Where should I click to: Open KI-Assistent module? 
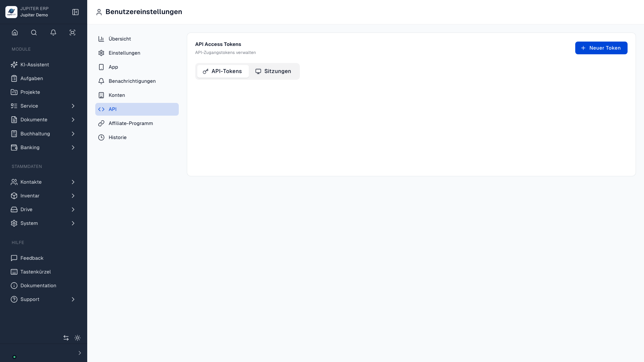(x=44, y=65)
